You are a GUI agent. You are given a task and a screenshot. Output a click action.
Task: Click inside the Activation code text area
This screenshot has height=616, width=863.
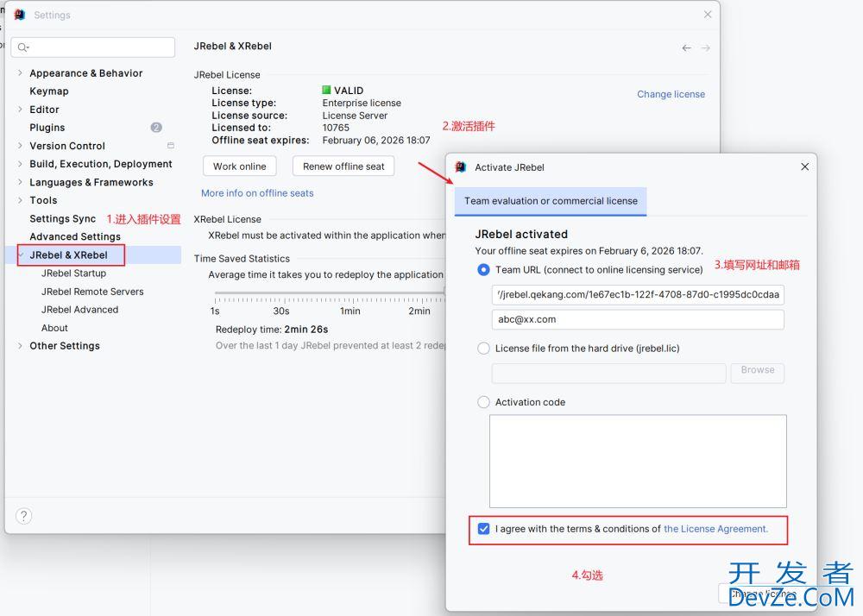pos(638,461)
